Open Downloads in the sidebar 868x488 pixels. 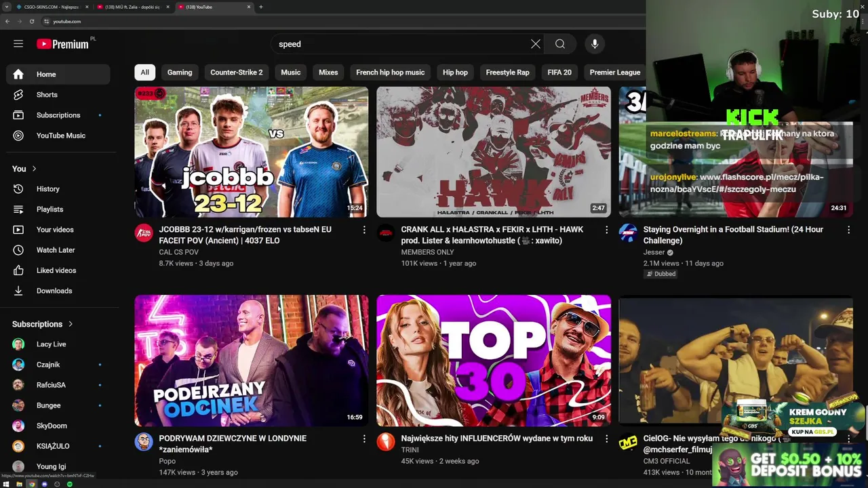point(58,291)
